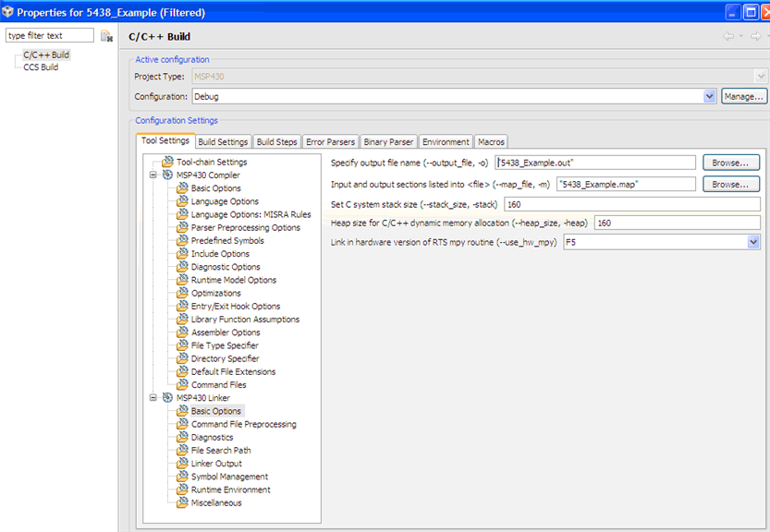The width and height of the screenshot is (770, 532).
Task: Click the File Search Path icon
Action: point(183,450)
